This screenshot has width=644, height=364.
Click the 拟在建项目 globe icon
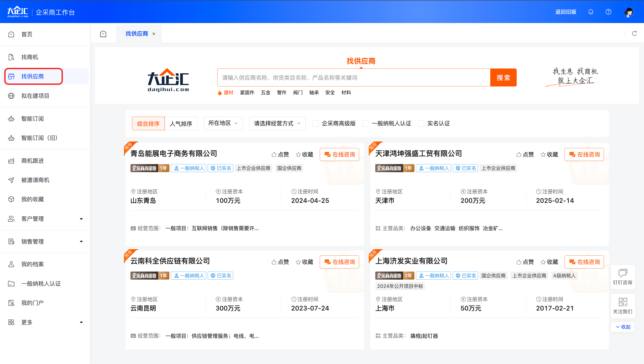pos(11,96)
